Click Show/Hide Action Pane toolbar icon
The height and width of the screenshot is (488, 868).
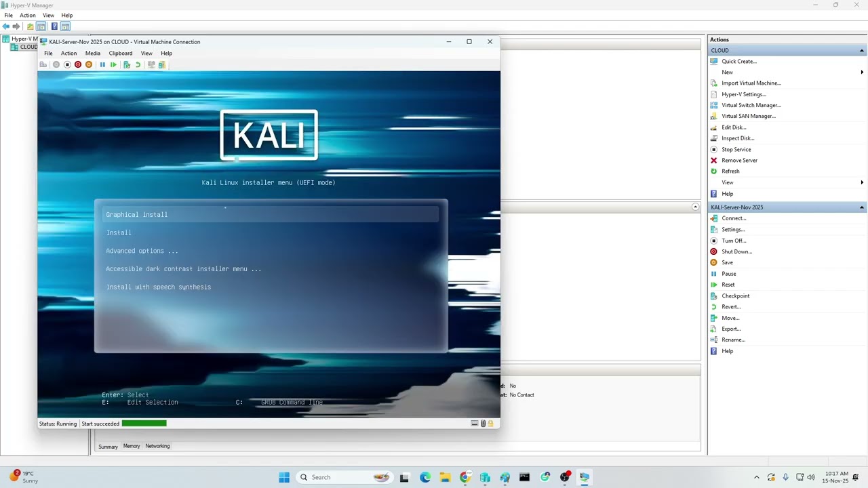[65, 26]
